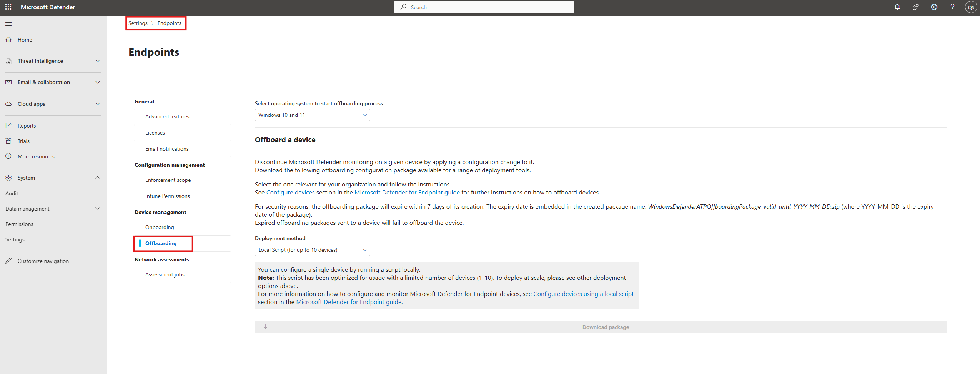This screenshot has width=980, height=374.
Task: Collapse the navigation hamburger menu
Action: pyautogui.click(x=8, y=24)
